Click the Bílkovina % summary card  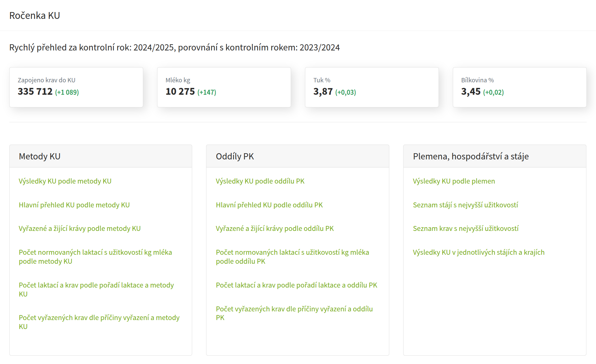pos(519,87)
